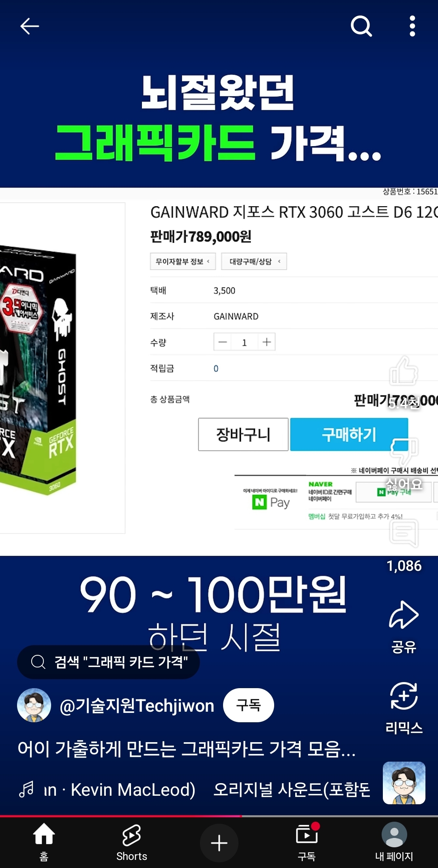Tap the back arrow icon

(30, 26)
